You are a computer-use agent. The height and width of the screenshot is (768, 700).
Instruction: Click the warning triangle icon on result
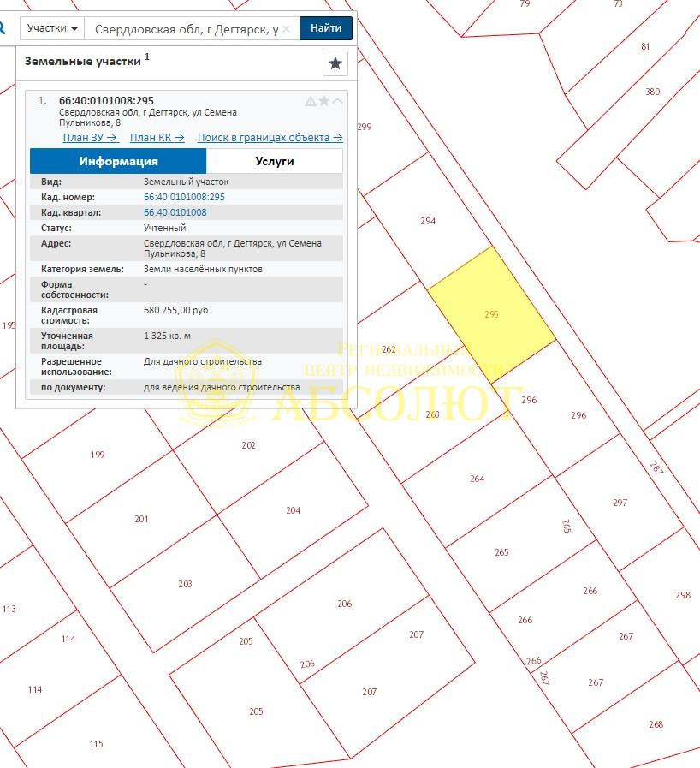(x=311, y=101)
